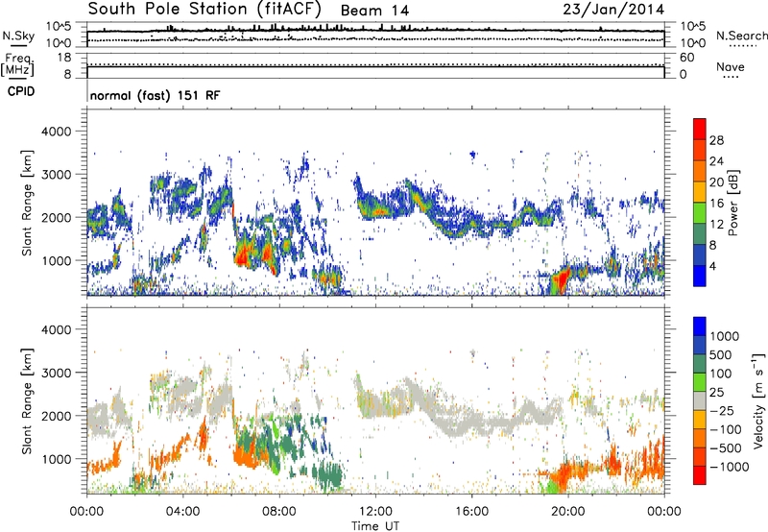Select the "Freq. [MHz]" axis label
Viewport: 768px width, 532px height.
pos(18,64)
